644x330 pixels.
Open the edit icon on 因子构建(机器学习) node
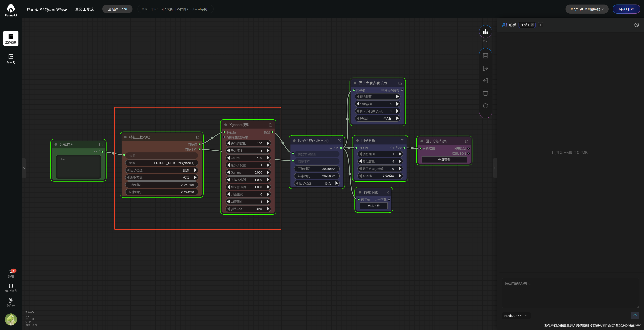tap(339, 141)
